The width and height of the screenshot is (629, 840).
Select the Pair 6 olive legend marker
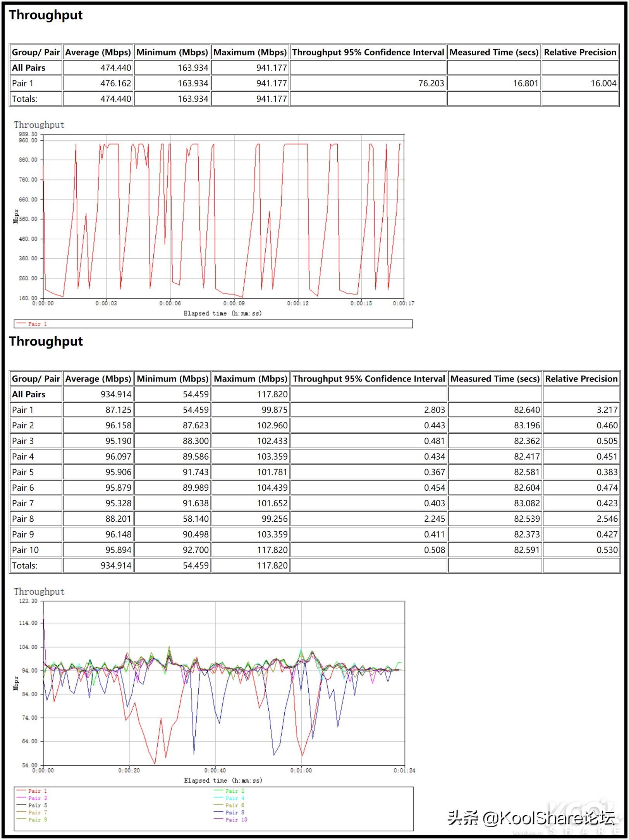point(219,805)
